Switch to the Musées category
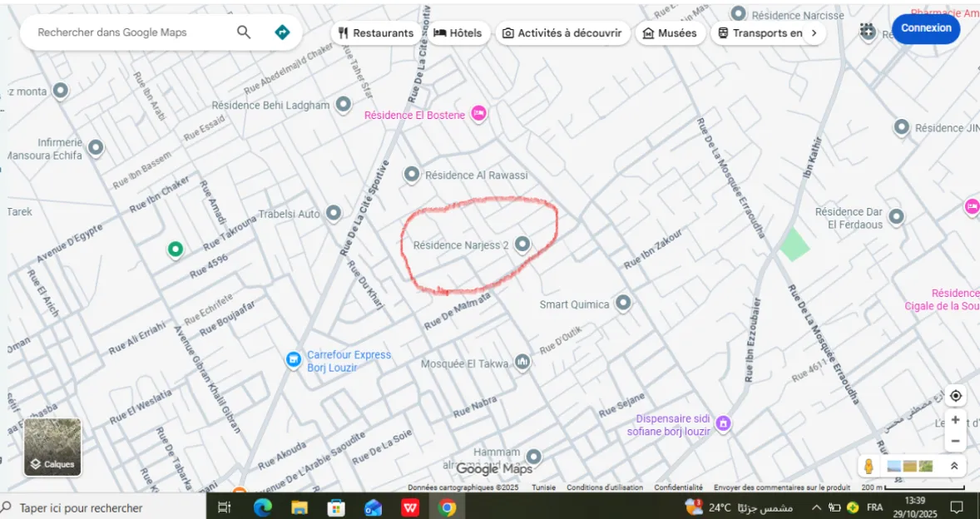This screenshot has width=980, height=519. point(671,32)
